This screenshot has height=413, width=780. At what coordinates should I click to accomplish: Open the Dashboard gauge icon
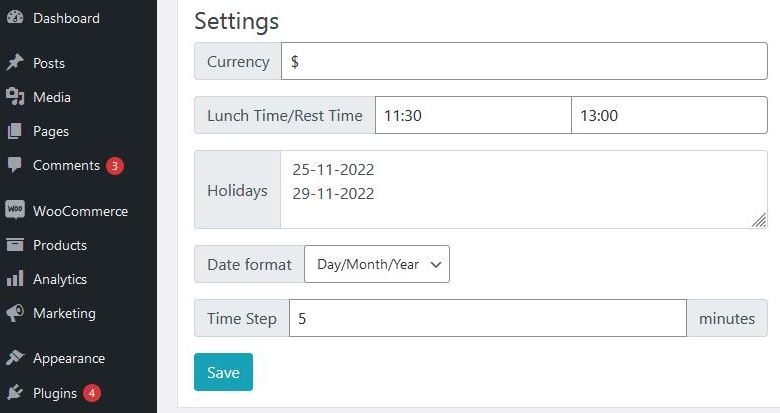coord(15,17)
